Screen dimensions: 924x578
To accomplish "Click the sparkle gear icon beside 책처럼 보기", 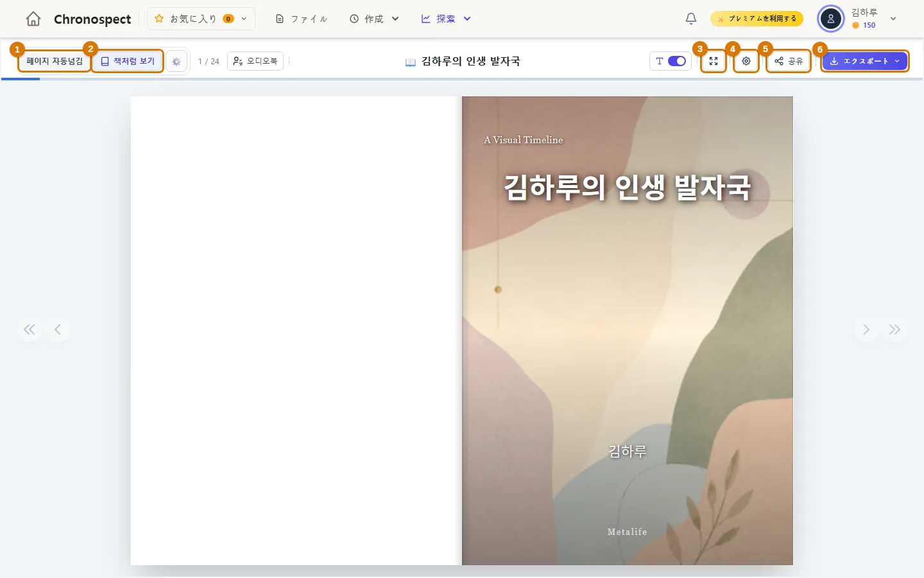I will 176,62.
